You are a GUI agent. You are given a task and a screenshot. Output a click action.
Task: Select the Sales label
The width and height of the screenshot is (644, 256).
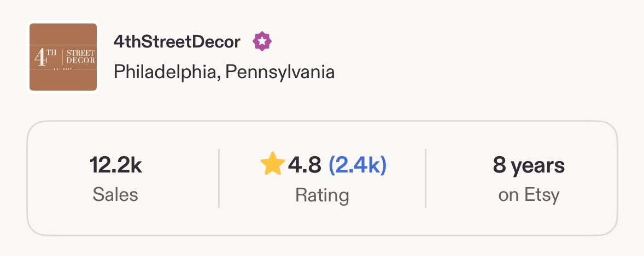(115, 194)
